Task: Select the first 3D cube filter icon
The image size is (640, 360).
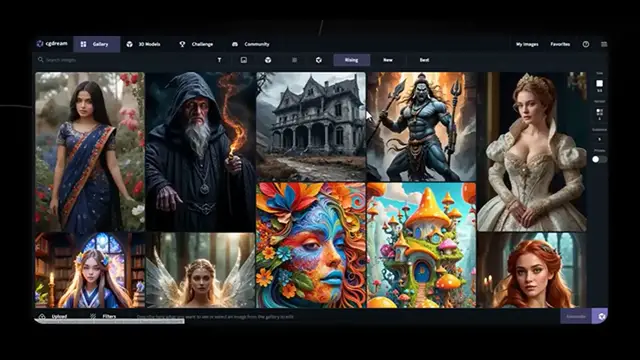Action: pos(268,60)
